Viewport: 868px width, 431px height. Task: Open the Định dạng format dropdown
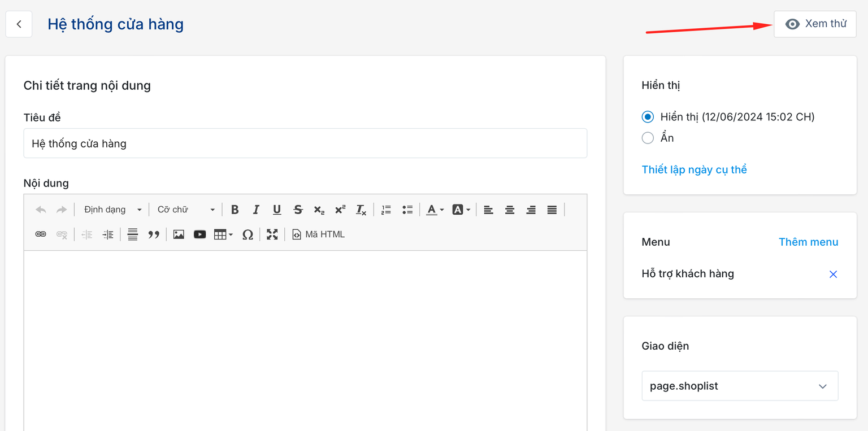(112, 210)
